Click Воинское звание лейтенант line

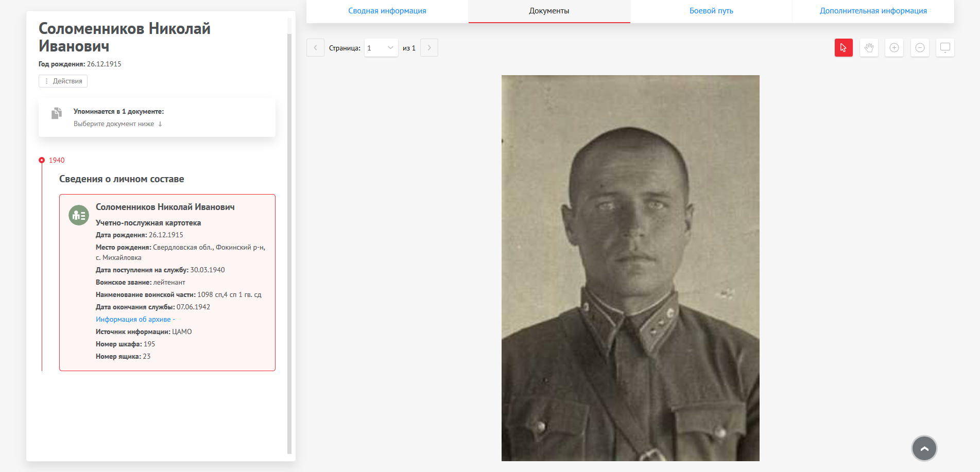click(x=140, y=282)
